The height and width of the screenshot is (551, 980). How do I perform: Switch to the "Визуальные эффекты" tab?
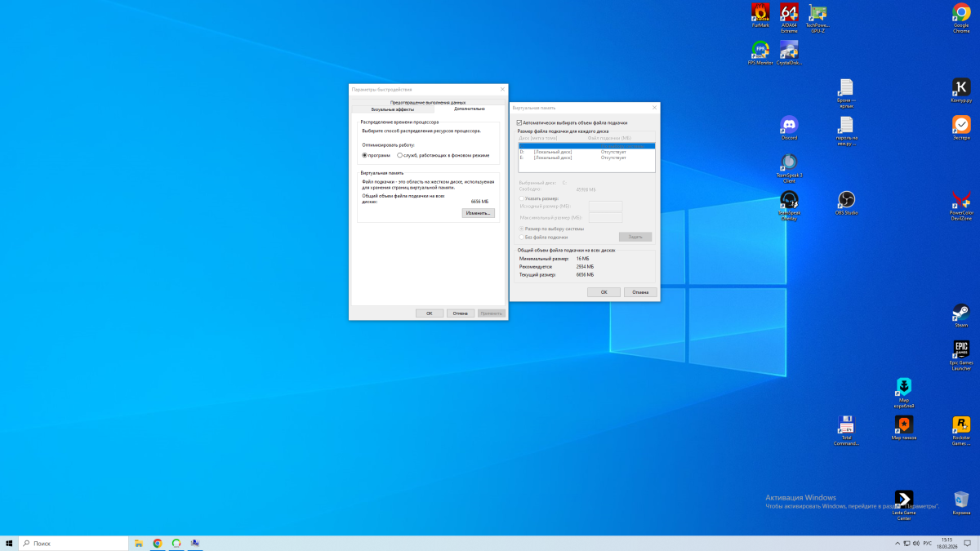point(392,109)
